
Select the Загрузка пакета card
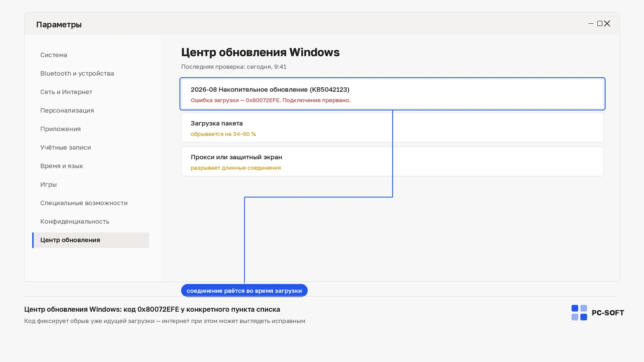[392, 128]
